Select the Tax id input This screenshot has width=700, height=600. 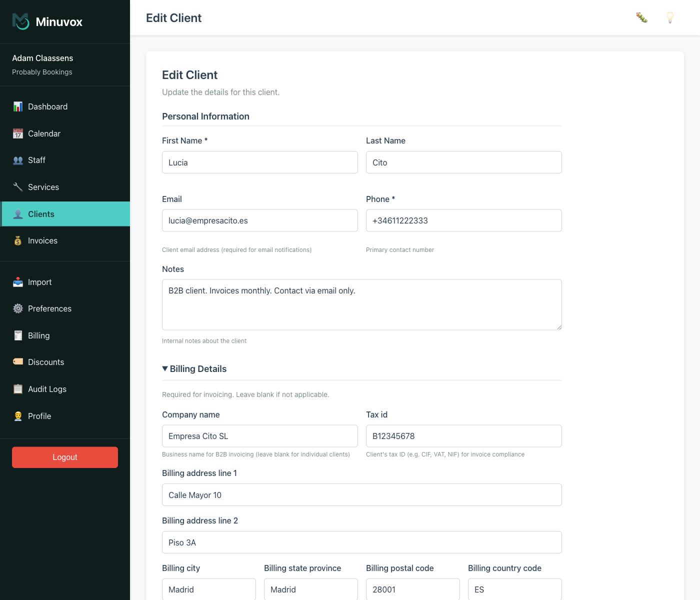pos(463,435)
